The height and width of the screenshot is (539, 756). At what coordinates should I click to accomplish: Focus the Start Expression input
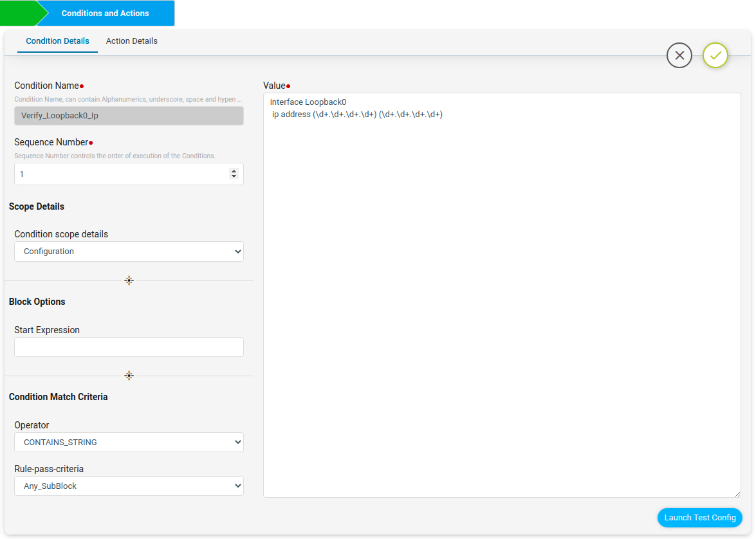[x=129, y=347]
